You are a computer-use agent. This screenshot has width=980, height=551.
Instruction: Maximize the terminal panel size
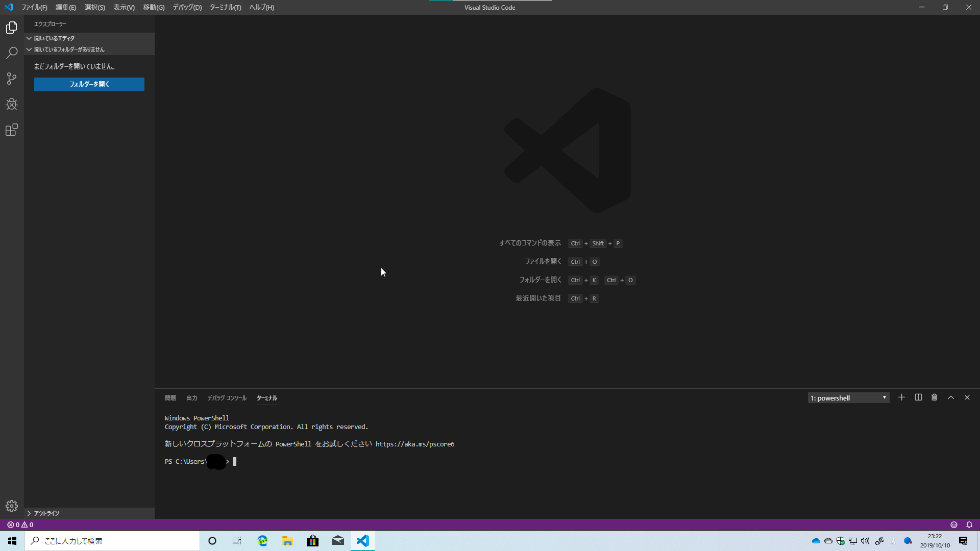coord(951,397)
